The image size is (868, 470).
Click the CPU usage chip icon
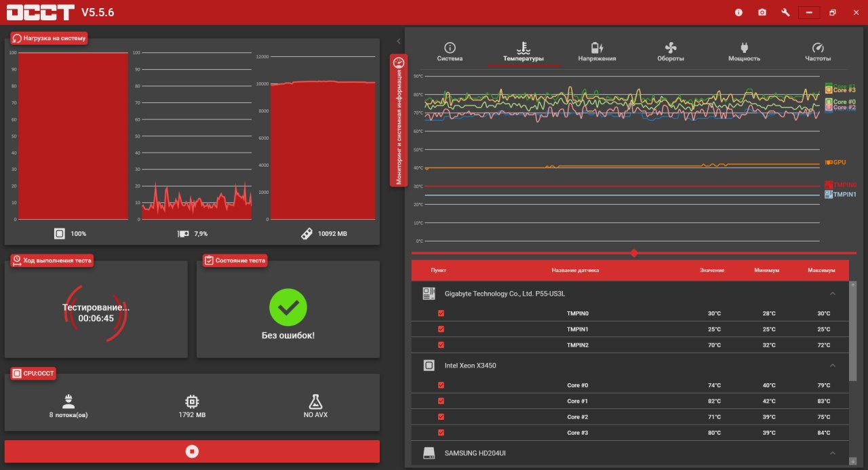pyautogui.click(x=60, y=233)
